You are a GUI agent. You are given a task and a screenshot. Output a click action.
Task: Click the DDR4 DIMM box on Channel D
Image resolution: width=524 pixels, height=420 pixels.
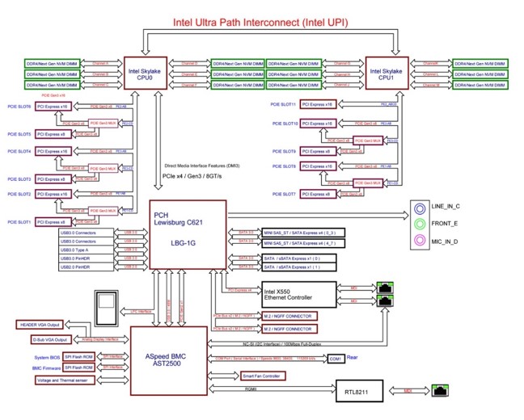pyautogui.click(x=238, y=64)
